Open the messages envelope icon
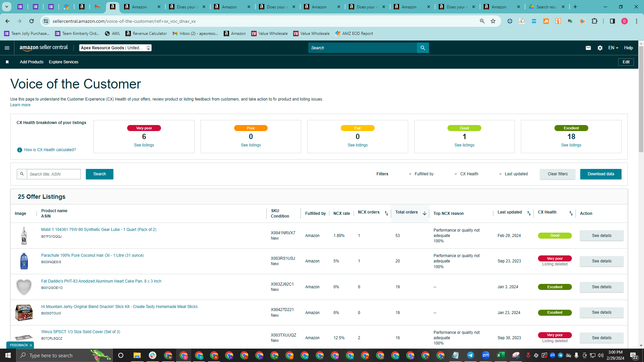This screenshot has height=362, width=644. pos(588,48)
